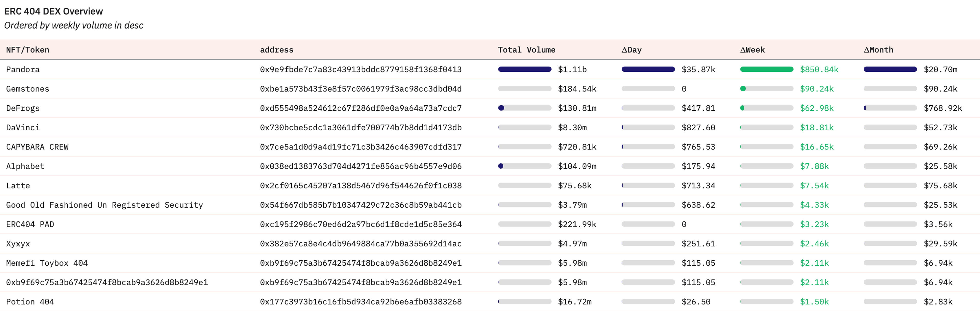980x311 pixels.
Task: Click Pandora's ΔMonth progress bar
Action: pos(890,69)
